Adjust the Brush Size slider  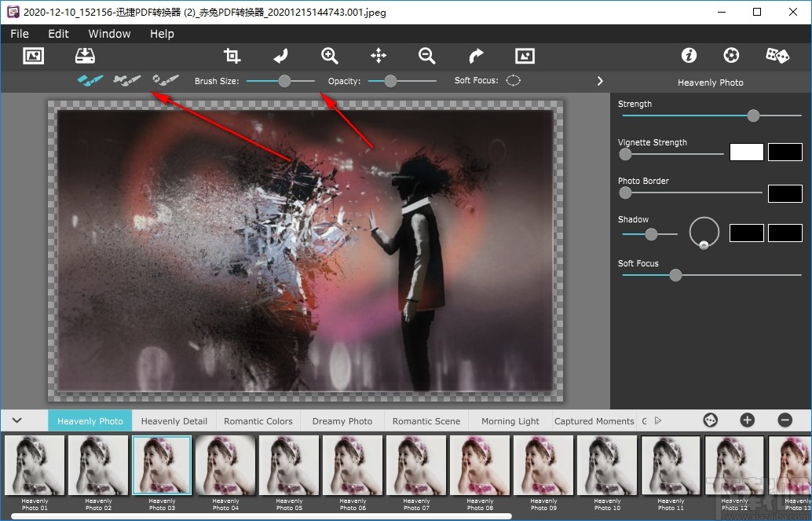(x=280, y=81)
